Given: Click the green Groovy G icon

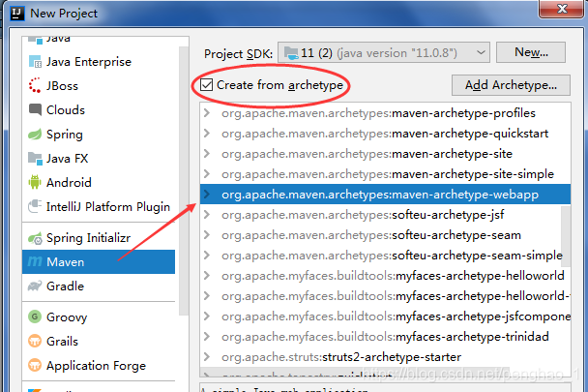Looking at the screenshot, I should 35,317.
